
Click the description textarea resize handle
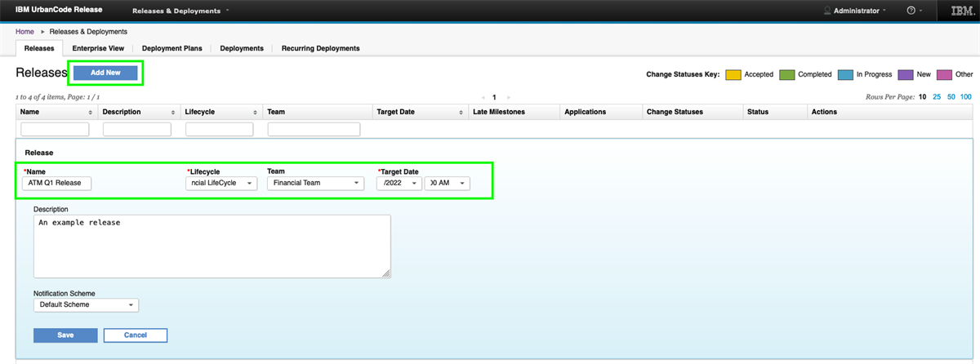386,274
